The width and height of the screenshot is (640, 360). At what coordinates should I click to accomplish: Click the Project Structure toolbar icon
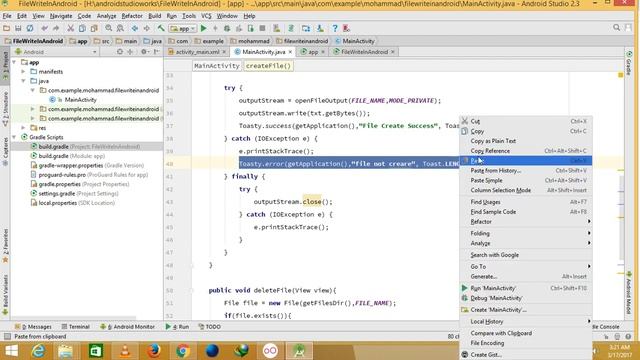(x=306, y=29)
